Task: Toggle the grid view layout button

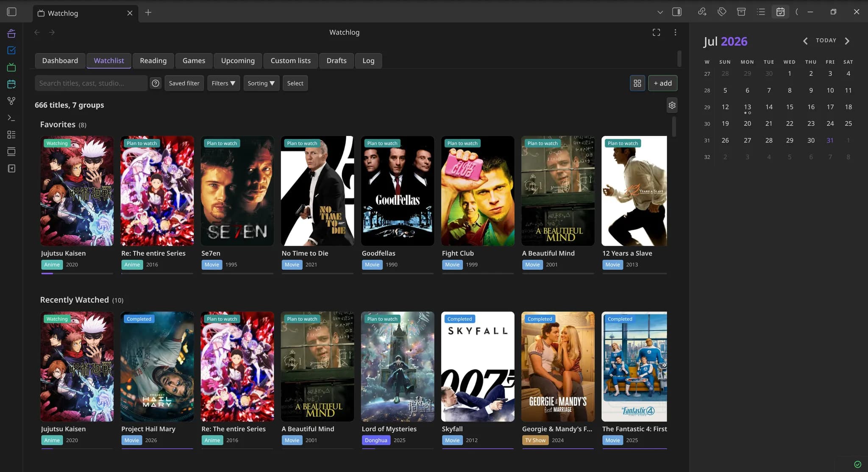Action: (637, 83)
